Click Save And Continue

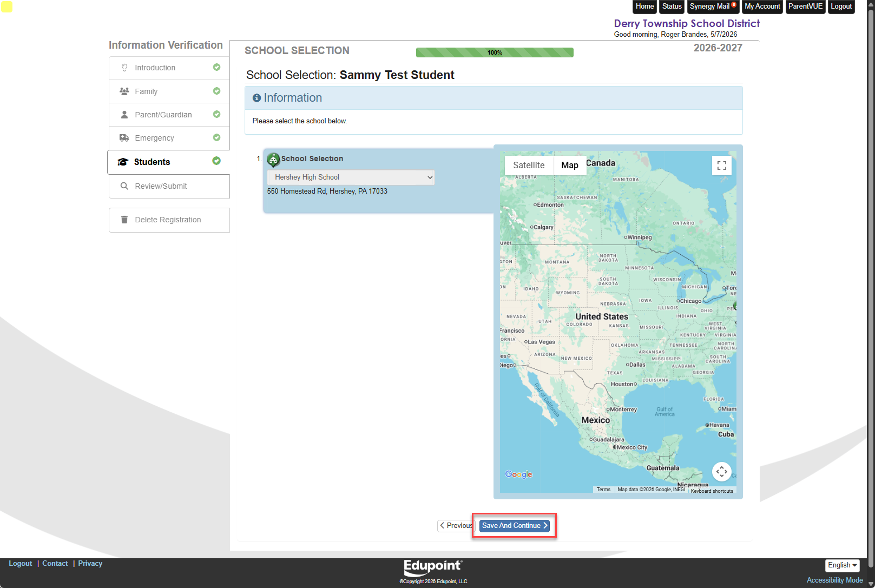pos(515,526)
